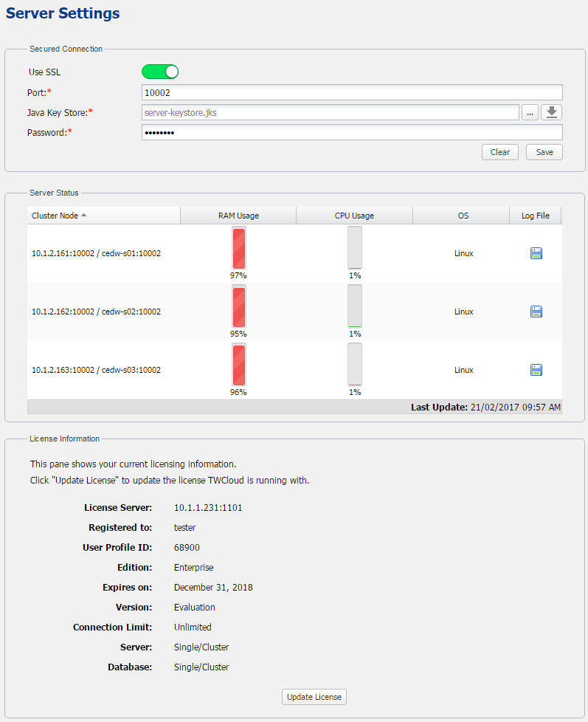Click Edition value Enterprise

tap(194, 567)
